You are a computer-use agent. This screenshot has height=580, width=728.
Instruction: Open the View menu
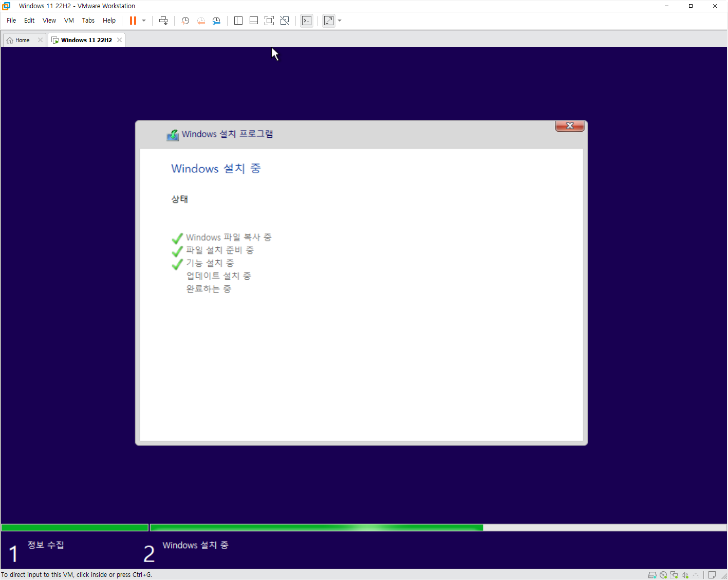coord(49,21)
